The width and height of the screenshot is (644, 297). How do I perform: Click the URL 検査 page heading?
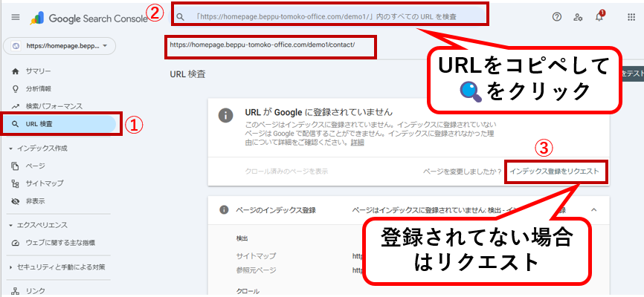tap(187, 74)
